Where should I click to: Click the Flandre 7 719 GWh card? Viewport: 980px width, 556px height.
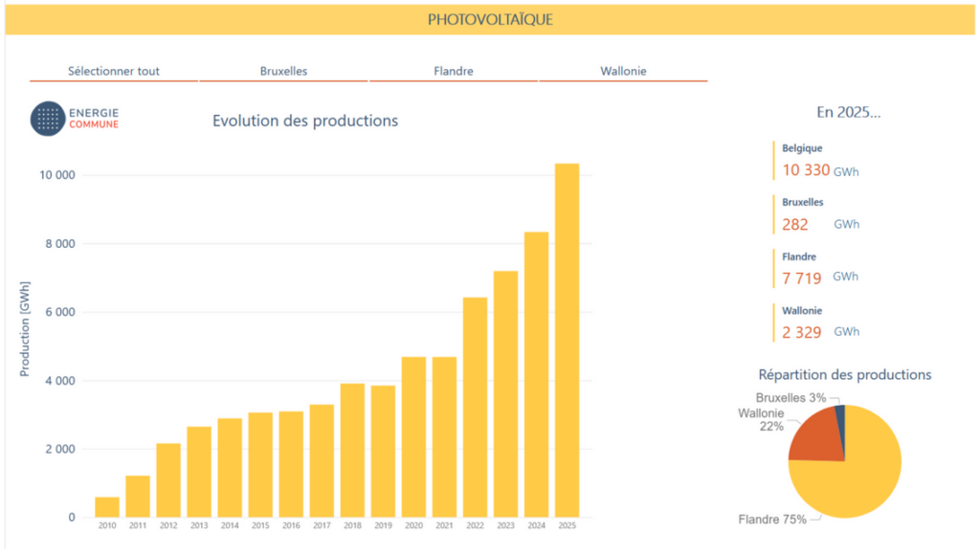coord(818,268)
